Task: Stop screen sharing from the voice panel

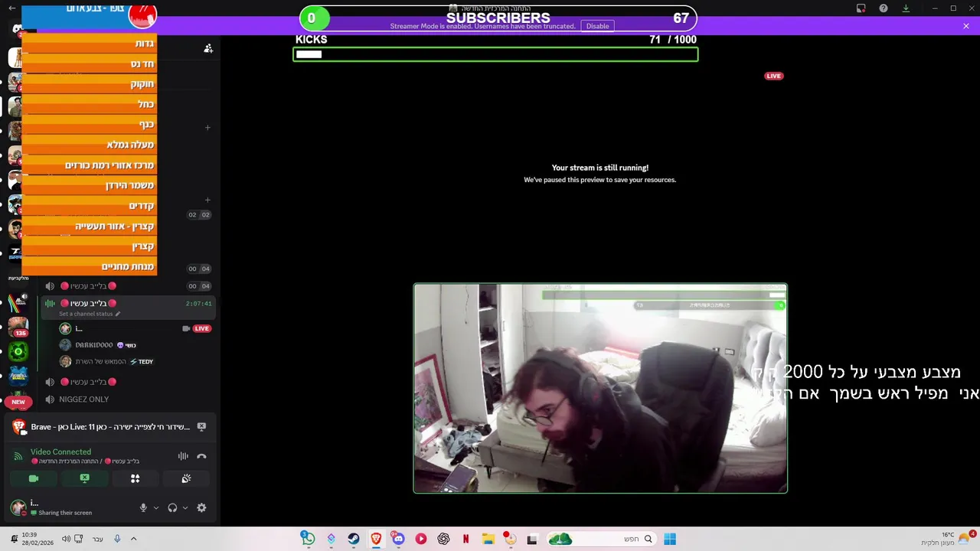Action: pos(84,478)
